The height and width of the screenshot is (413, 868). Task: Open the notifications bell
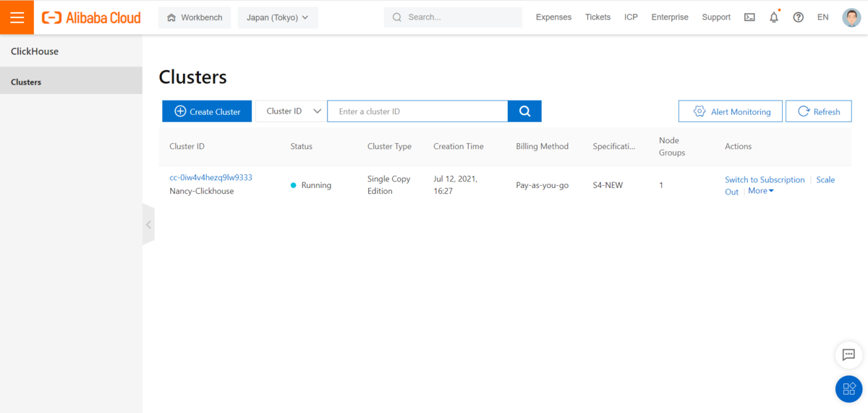[774, 17]
